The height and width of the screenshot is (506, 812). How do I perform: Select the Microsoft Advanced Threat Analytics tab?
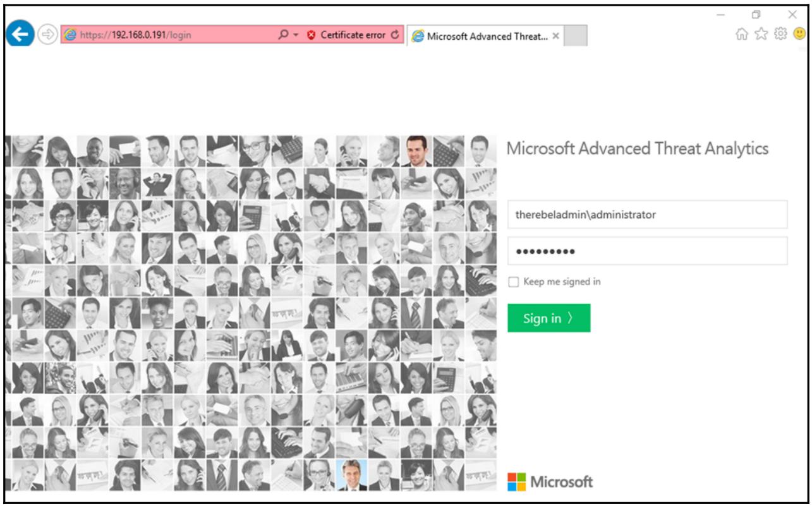(x=482, y=36)
